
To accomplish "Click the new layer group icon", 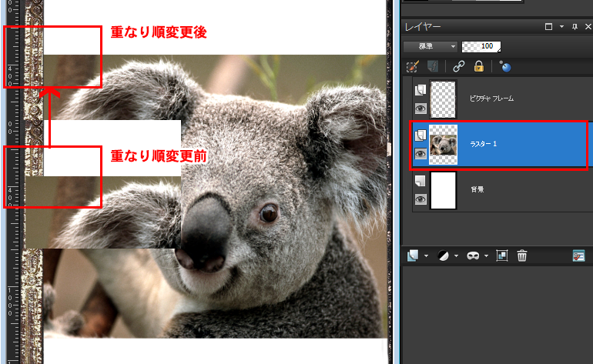I will click(x=502, y=256).
